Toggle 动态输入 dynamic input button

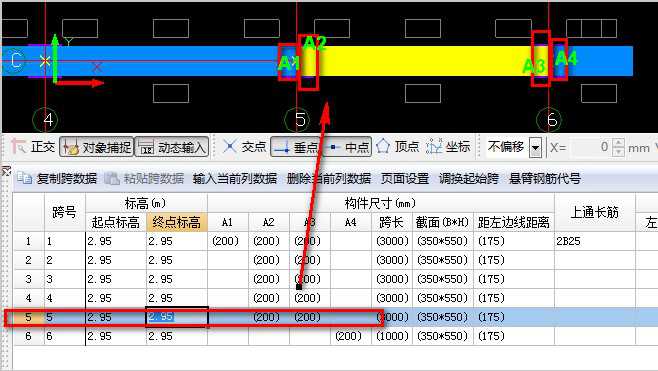click(172, 147)
